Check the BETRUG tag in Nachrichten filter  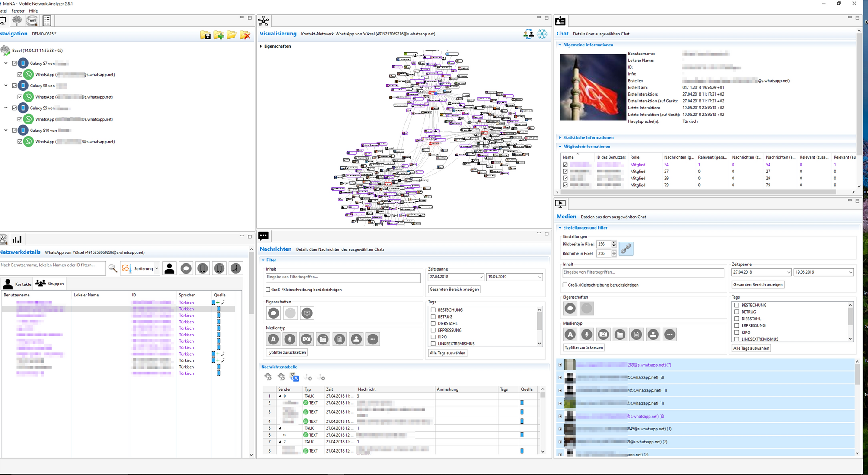433,317
